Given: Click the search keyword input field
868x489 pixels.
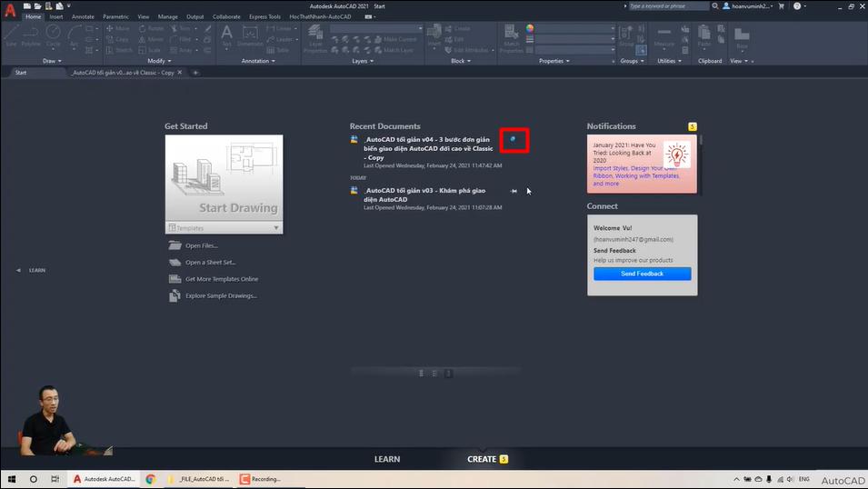Looking at the screenshot, I should [668, 6].
